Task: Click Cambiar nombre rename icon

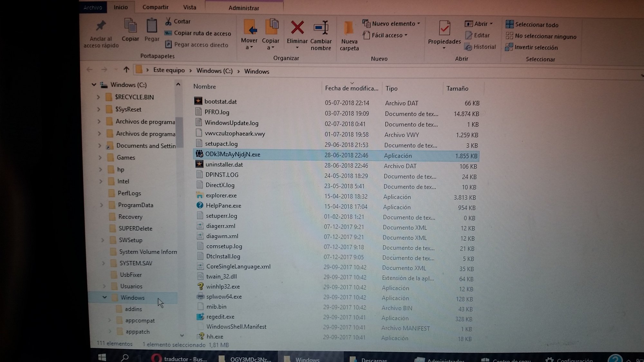Action: (x=321, y=28)
